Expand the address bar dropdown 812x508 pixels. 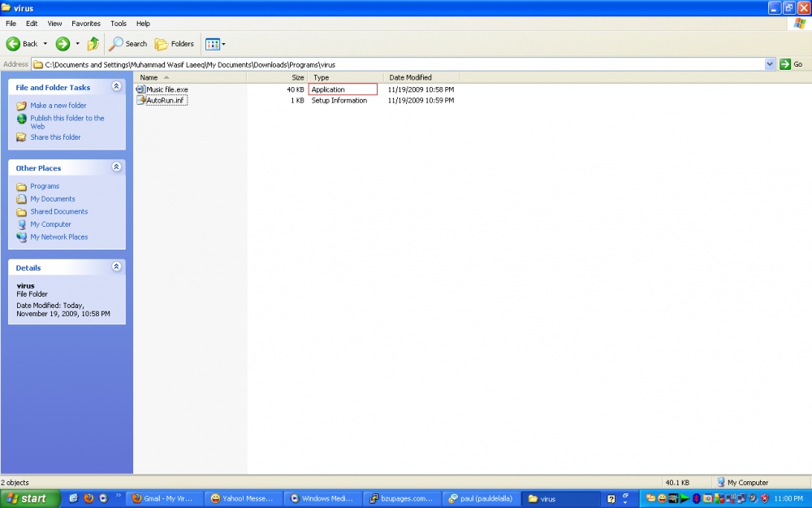point(770,64)
